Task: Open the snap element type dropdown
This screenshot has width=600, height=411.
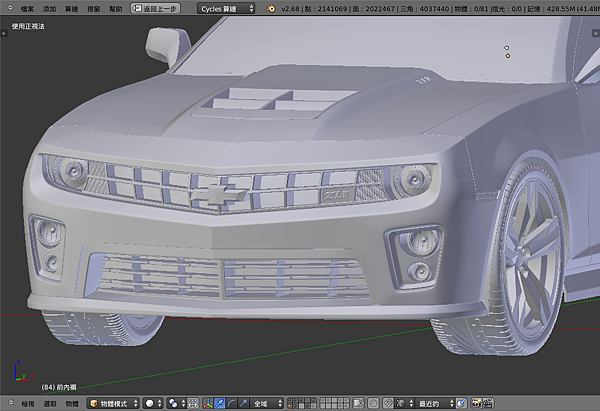Action: coord(404,403)
